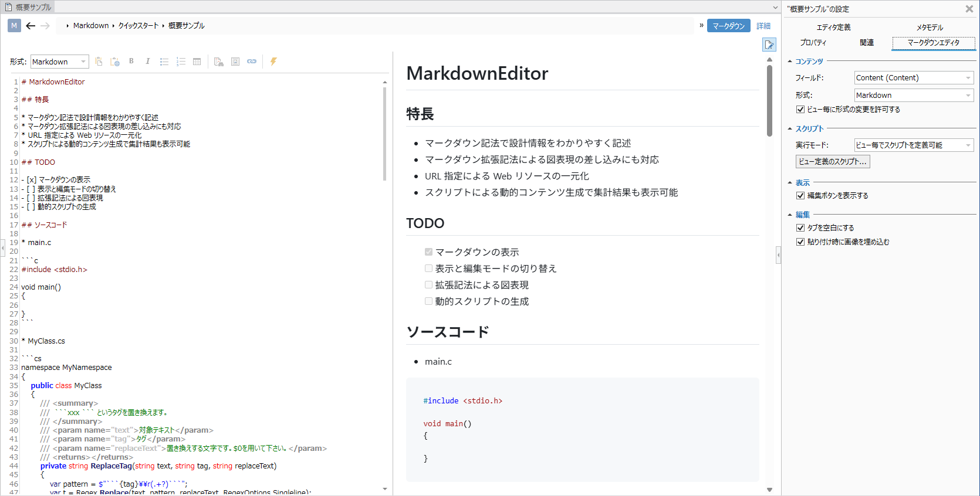Open the 実行モード dropdown
This screenshot has height=496, width=980.
[914, 145]
